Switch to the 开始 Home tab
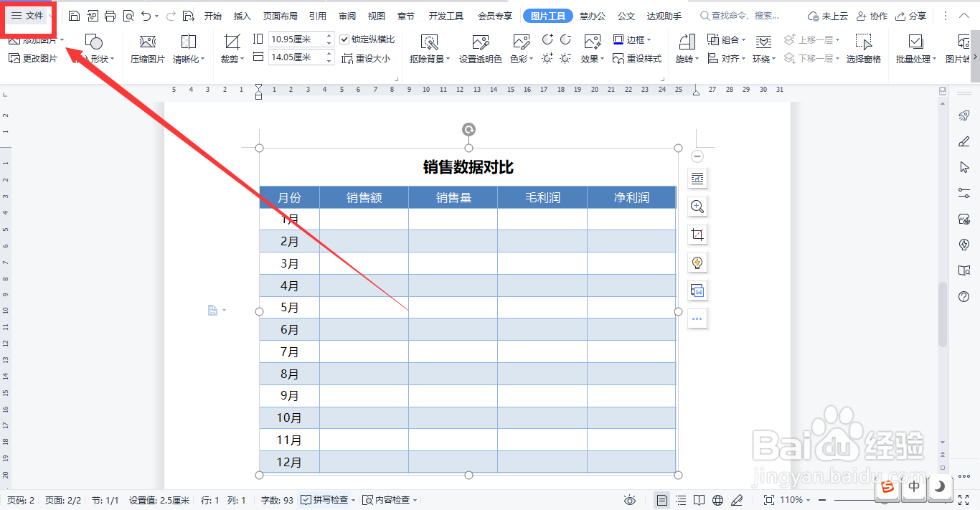980x510 pixels. 213,16
